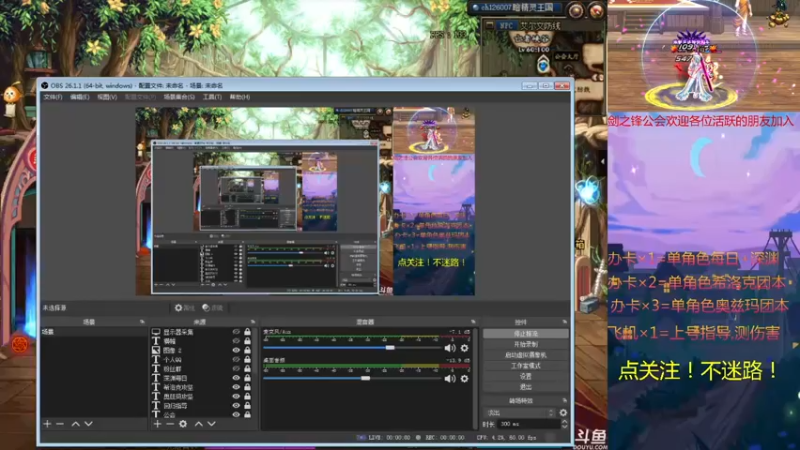Move scene down with the down arrow
The image size is (800, 450).
[88, 424]
